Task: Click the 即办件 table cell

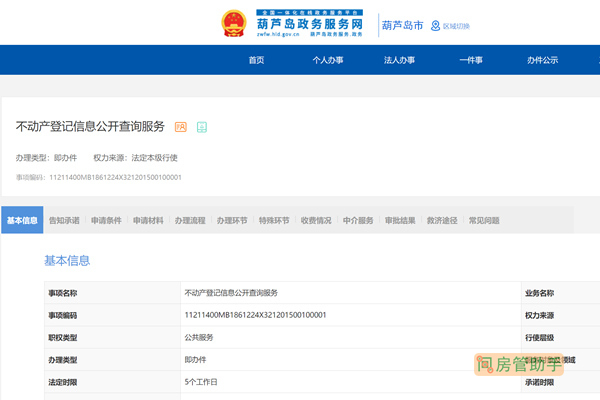Action: click(x=195, y=359)
